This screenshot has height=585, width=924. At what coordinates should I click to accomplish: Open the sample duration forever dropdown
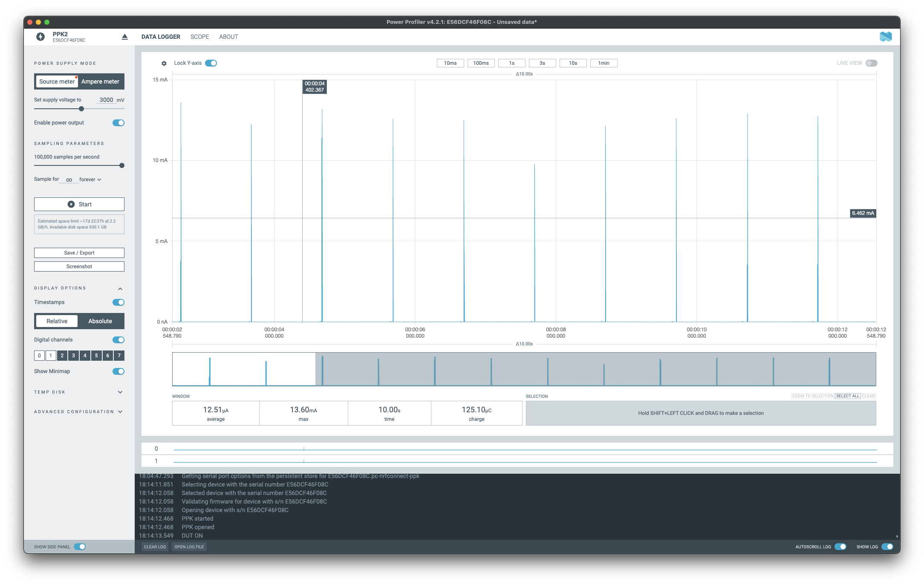90,180
